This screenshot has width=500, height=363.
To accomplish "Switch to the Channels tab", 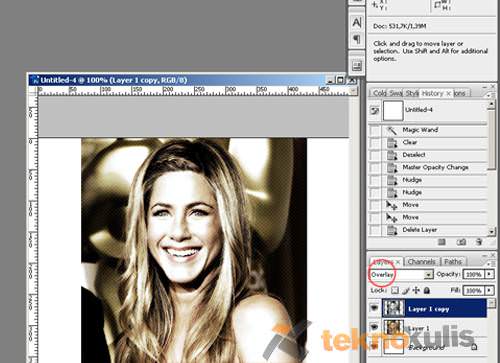I will tap(422, 262).
